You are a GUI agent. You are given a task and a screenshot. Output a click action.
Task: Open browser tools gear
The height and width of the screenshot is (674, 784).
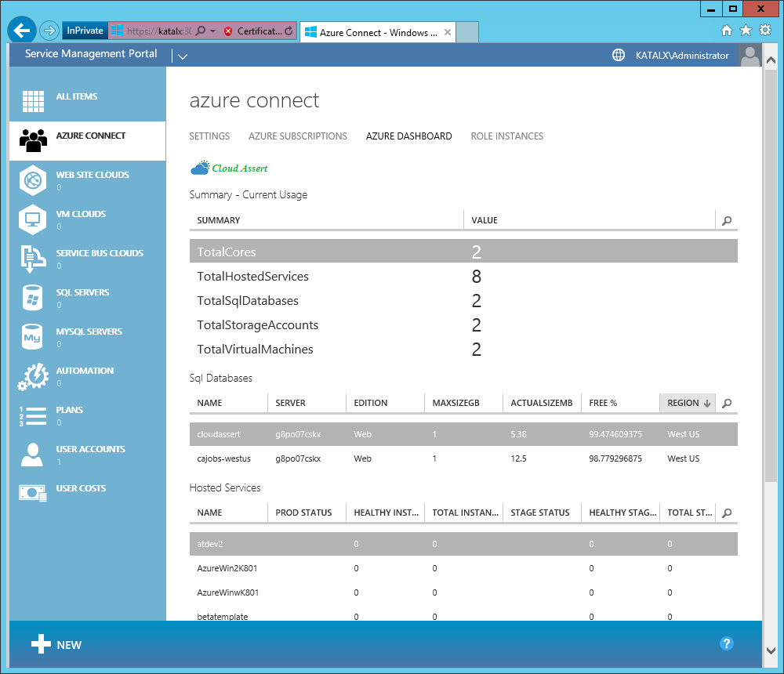coord(765,30)
